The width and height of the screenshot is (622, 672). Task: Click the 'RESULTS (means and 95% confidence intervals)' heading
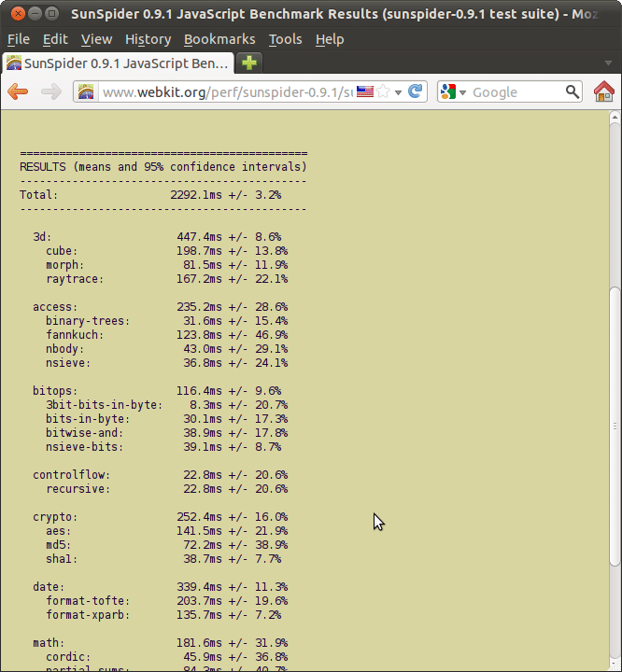pyautogui.click(x=163, y=167)
